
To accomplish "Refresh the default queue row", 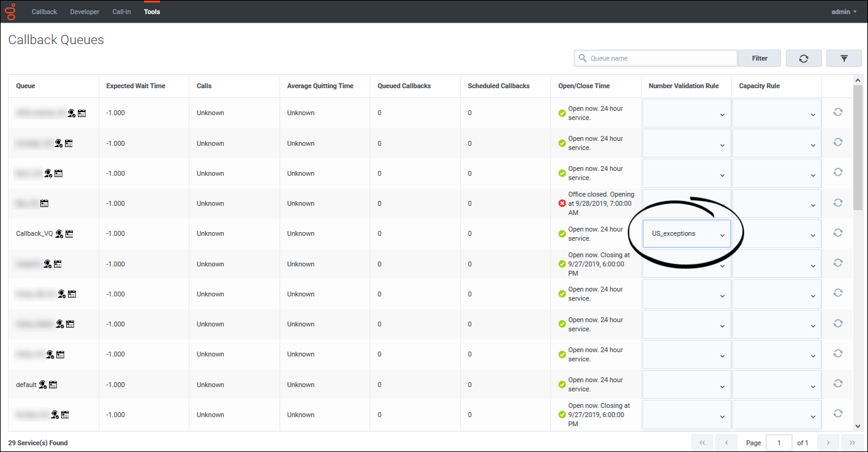I will [x=838, y=383].
